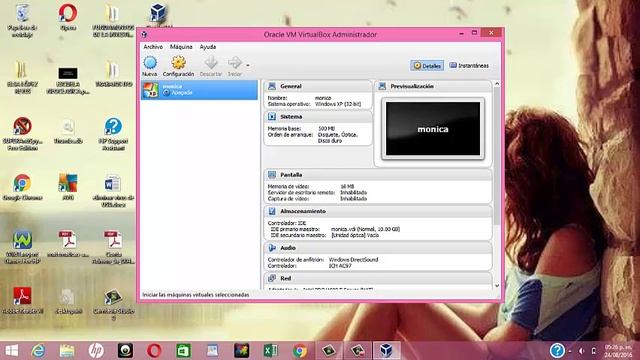
Task: Open the Sistema section header link
Action: point(291,117)
